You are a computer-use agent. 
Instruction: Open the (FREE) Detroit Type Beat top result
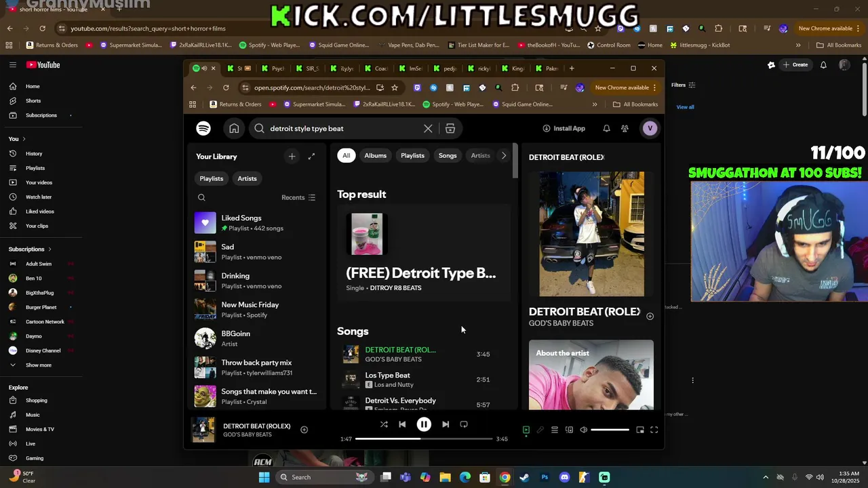click(424, 252)
